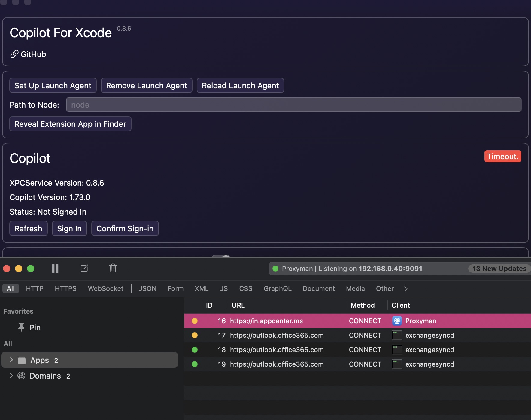Click the yellow status dot for request 16
531x420 pixels.
click(x=195, y=321)
